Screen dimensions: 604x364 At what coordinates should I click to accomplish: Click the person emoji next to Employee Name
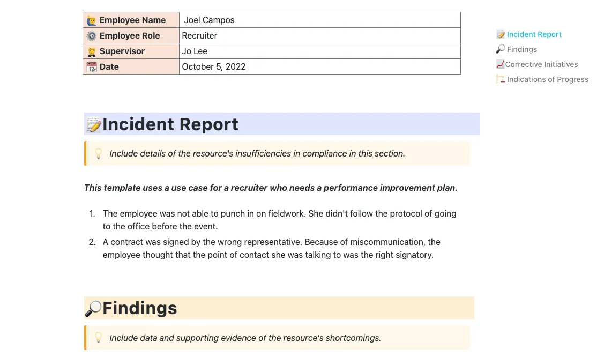pyautogui.click(x=91, y=20)
